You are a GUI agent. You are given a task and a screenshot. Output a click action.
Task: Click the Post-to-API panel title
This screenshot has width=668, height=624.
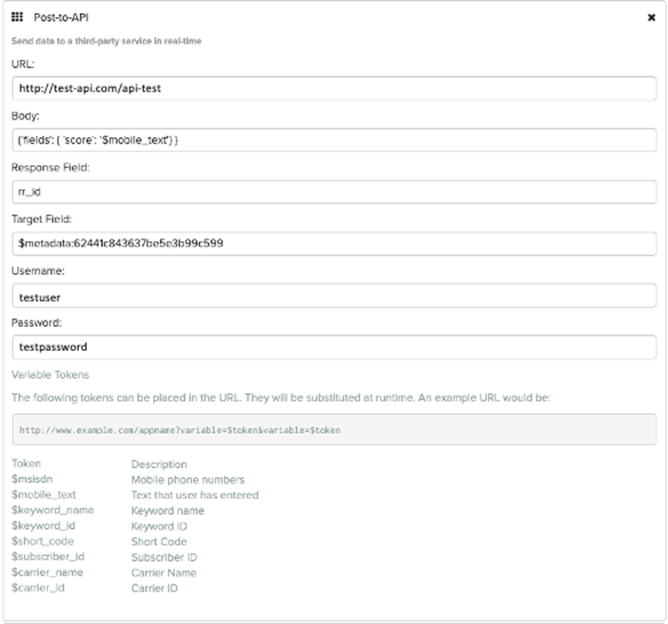point(60,18)
